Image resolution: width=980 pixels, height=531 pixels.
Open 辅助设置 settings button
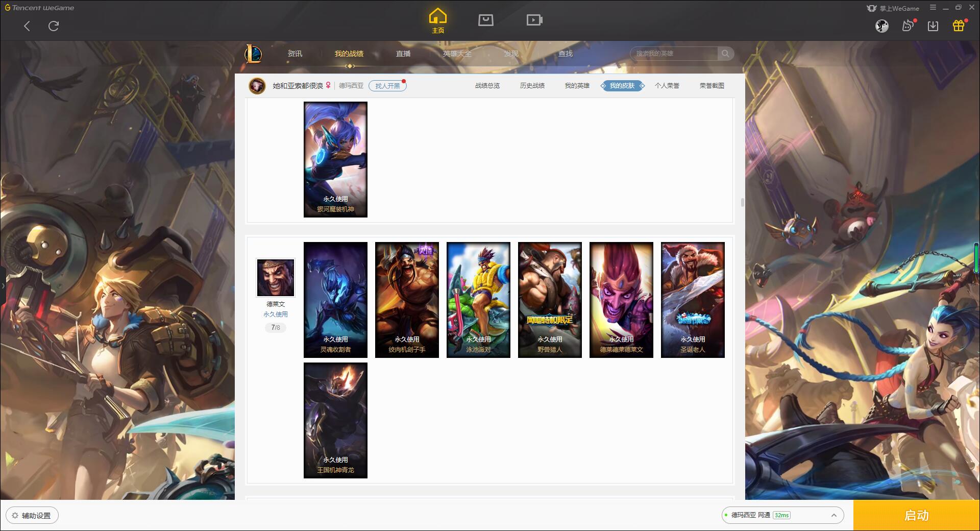click(x=32, y=516)
